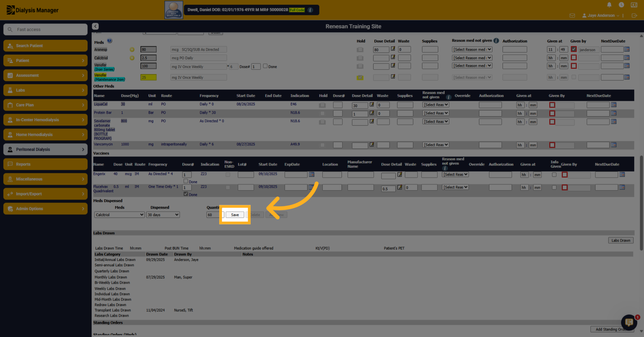
Task: Open Search Patient in sidebar
Action: (45, 46)
